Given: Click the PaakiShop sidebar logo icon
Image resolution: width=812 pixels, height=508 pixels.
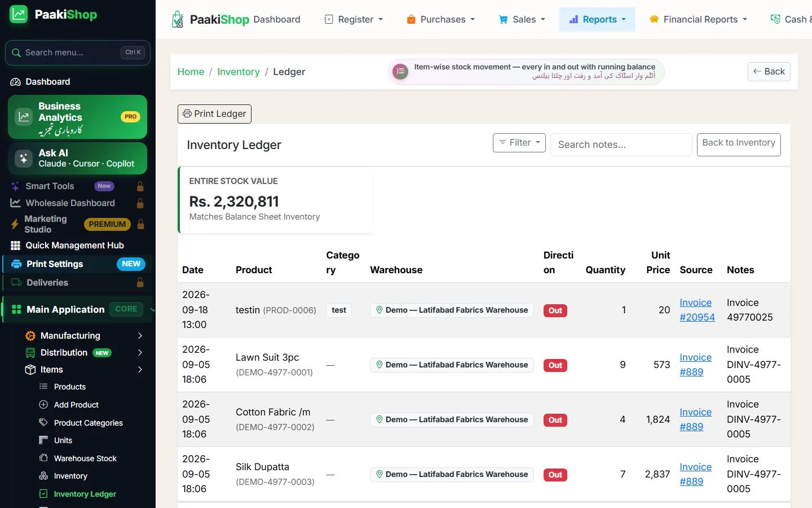Looking at the screenshot, I should (x=19, y=14).
